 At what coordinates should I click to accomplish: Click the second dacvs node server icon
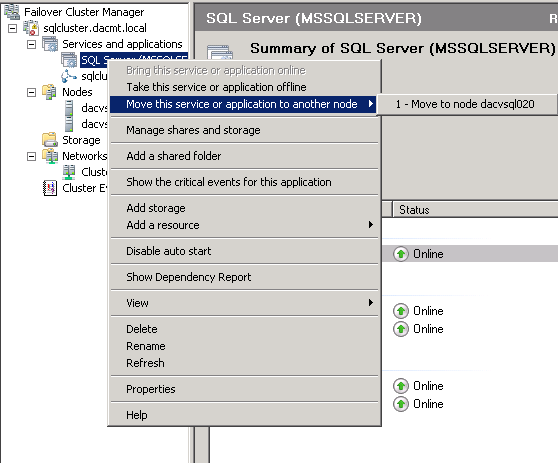pyautogui.click(x=69, y=124)
